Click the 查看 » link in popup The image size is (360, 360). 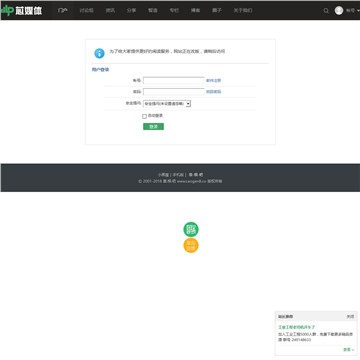(349, 350)
